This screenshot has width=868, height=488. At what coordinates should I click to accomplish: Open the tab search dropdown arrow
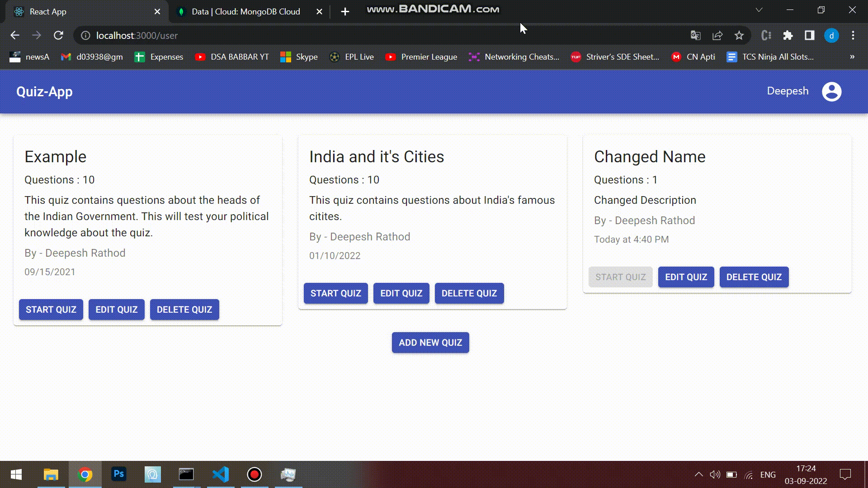[x=759, y=9]
